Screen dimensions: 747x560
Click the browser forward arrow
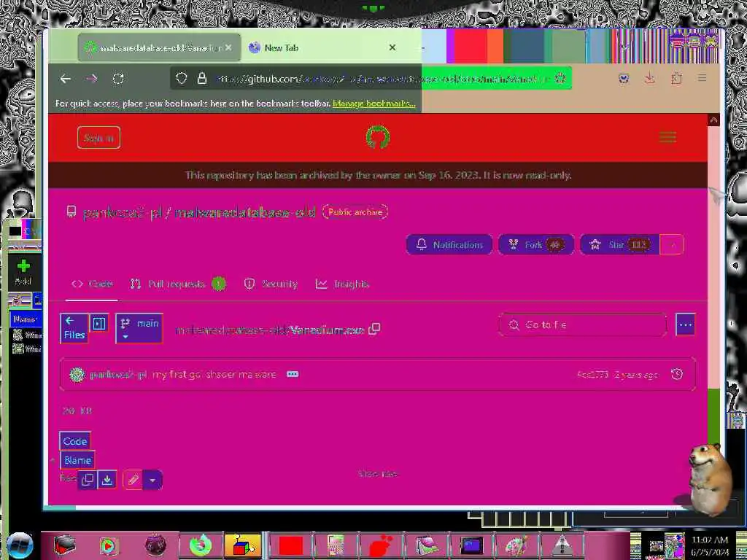tap(92, 79)
